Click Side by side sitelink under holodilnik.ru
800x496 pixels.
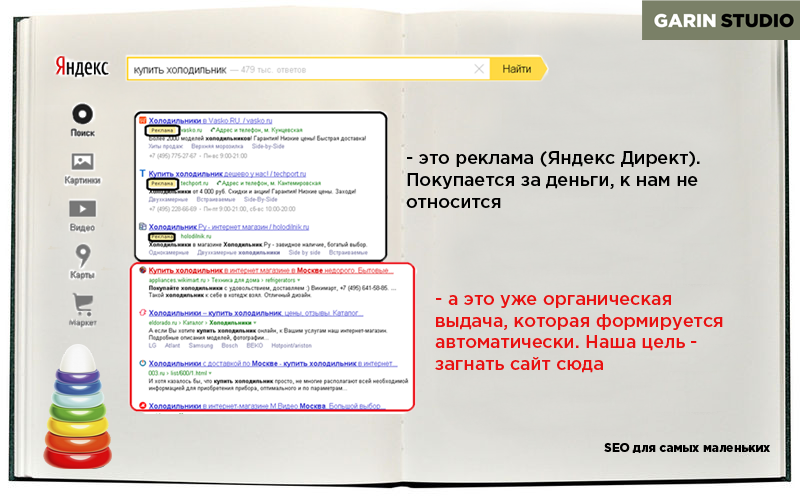click(305, 253)
